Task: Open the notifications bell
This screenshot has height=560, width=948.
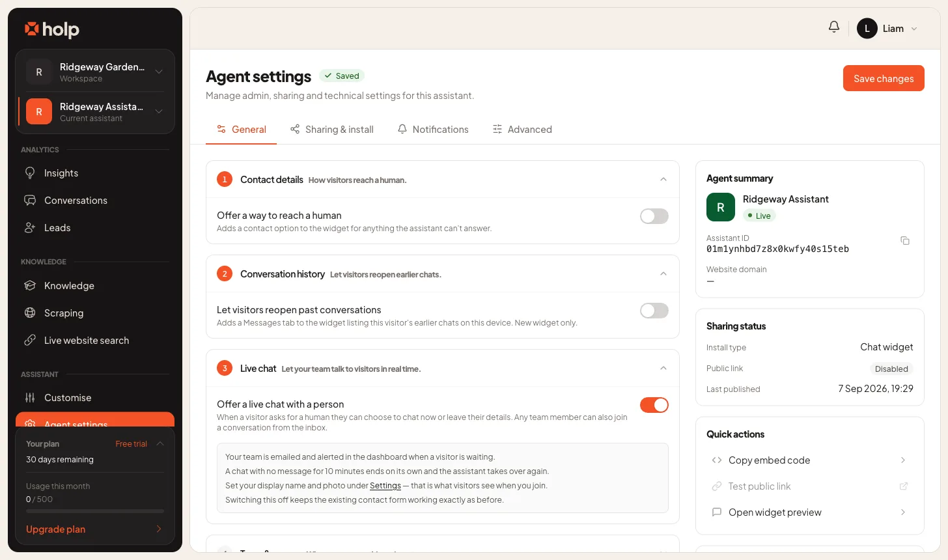Action: (x=834, y=27)
